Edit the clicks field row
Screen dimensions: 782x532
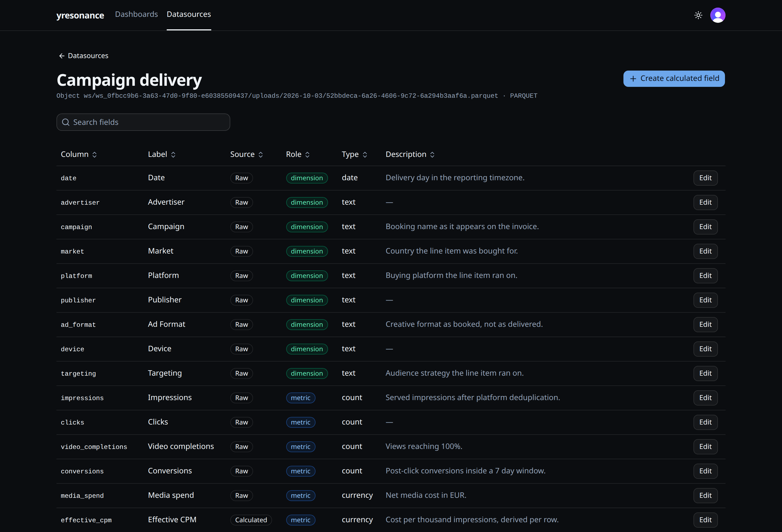click(x=705, y=422)
